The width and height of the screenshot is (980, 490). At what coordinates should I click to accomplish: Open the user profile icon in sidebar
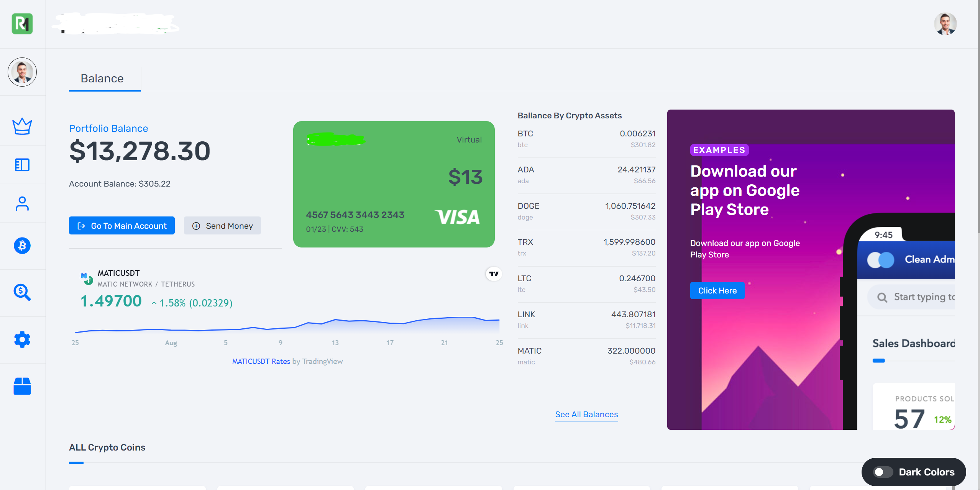click(22, 203)
